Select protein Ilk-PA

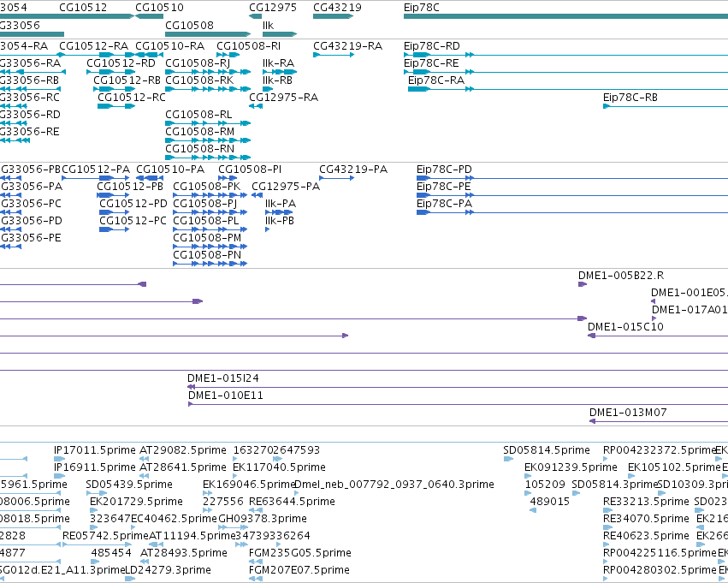point(281,204)
